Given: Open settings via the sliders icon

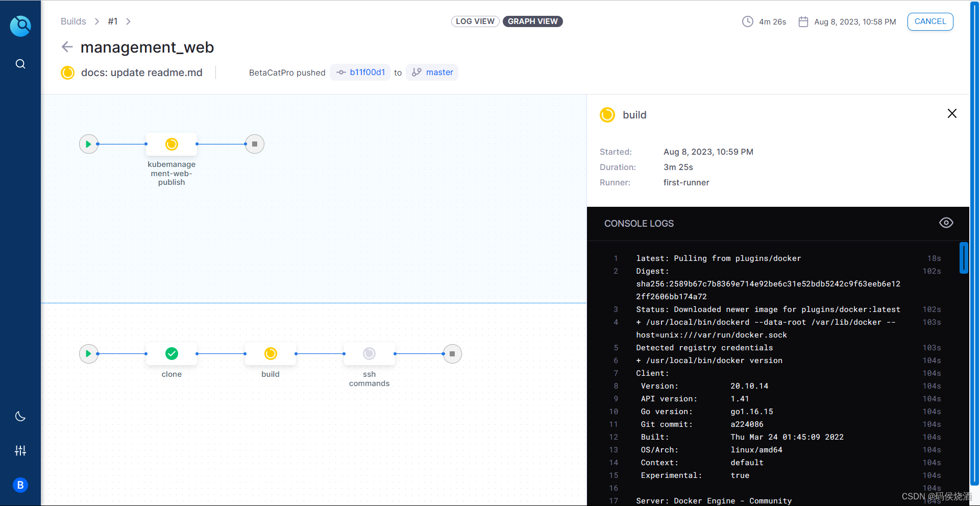Looking at the screenshot, I should [20, 450].
